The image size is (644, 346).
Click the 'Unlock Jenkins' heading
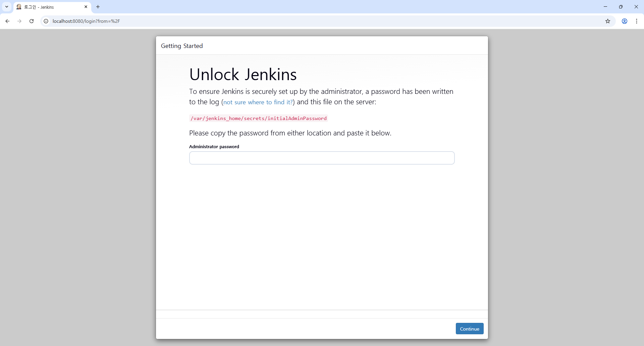243,74
